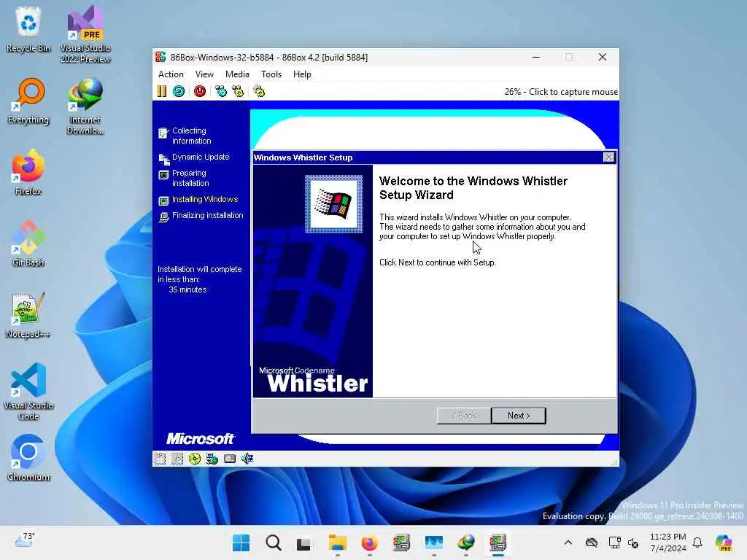Click the 'Dynamic Update' setup step

[x=201, y=157]
